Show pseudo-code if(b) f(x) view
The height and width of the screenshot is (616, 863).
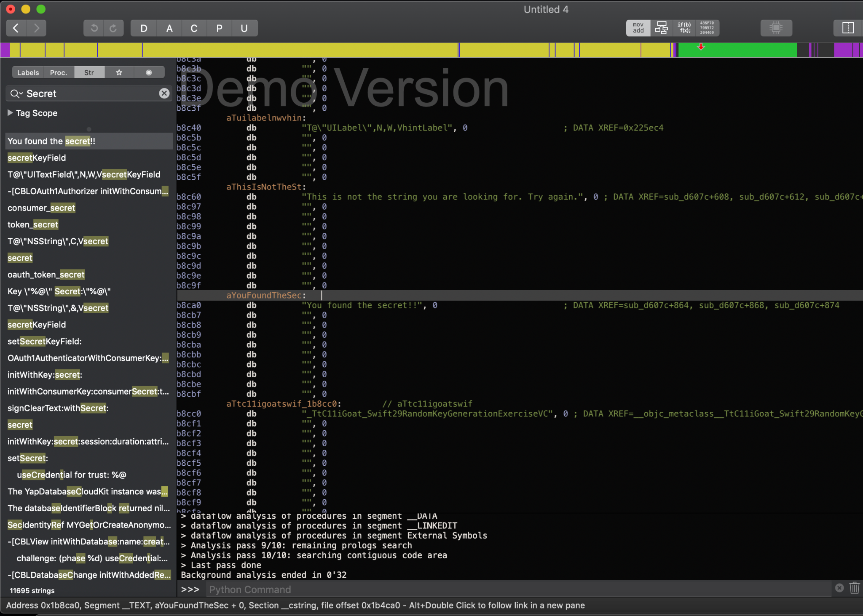pos(684,28)
